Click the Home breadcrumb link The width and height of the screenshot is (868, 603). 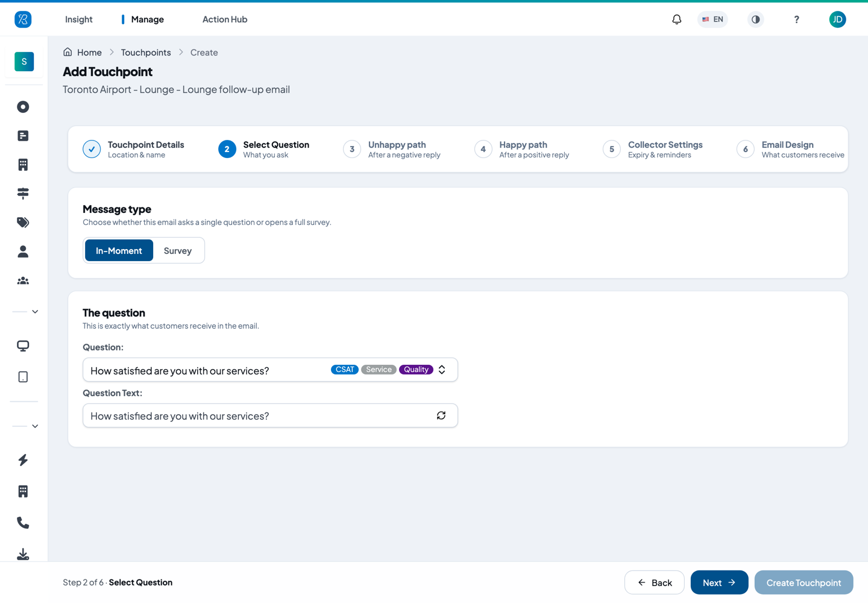coord(89,52)
